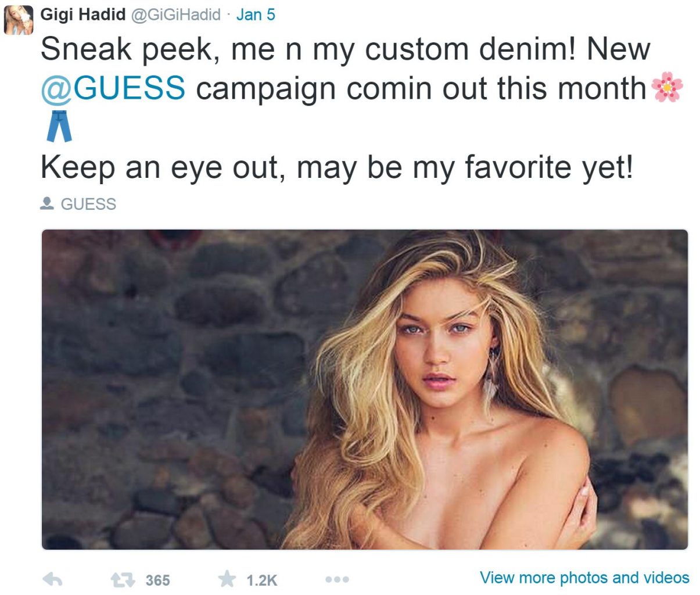Viewport: 700px width, 595px height.
Task: Click the @GiGiHadid handle
Action: [176, 14]
